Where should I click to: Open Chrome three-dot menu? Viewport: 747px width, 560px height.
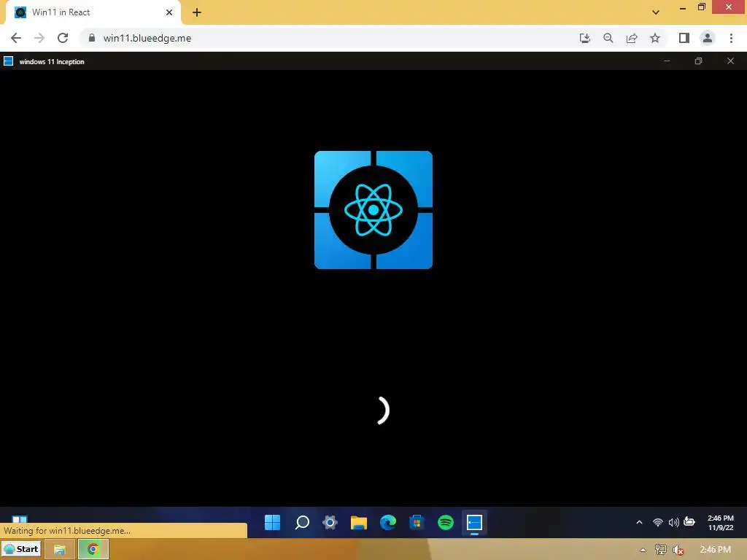(731, 38)
